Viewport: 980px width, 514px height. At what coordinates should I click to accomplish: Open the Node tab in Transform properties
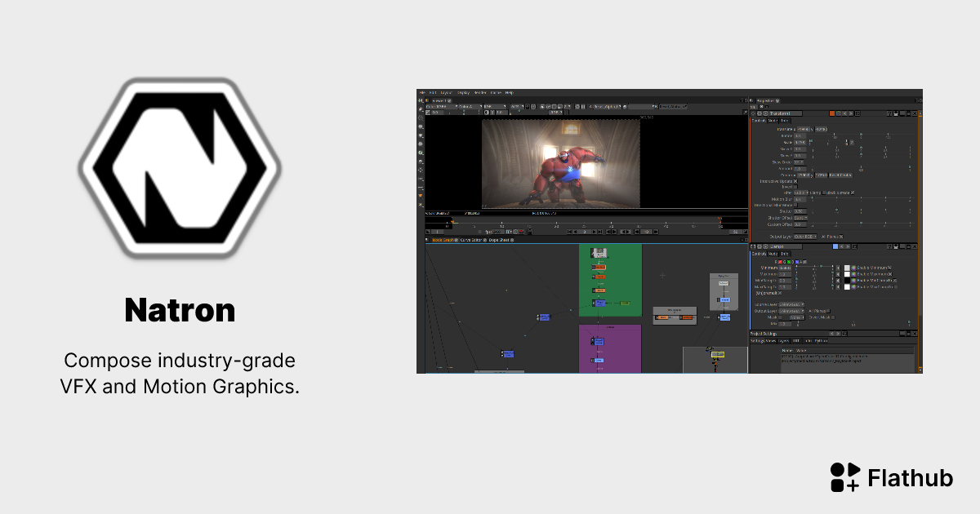pyautogui.click(x=773, y=121)
